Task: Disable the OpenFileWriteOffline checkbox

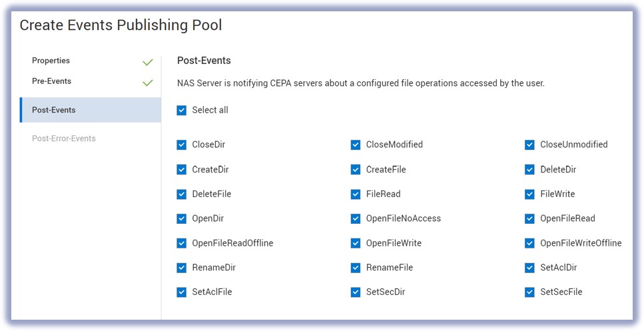Action: [x=529, y=244]
